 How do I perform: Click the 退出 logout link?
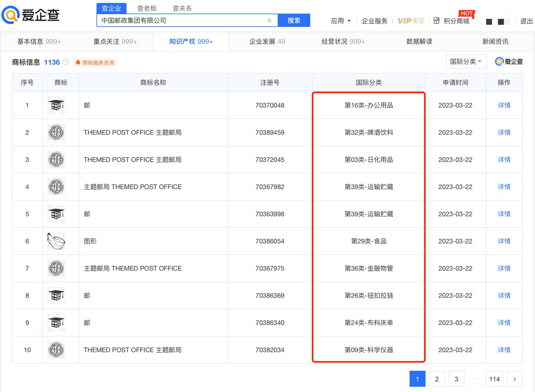(527, 21)
